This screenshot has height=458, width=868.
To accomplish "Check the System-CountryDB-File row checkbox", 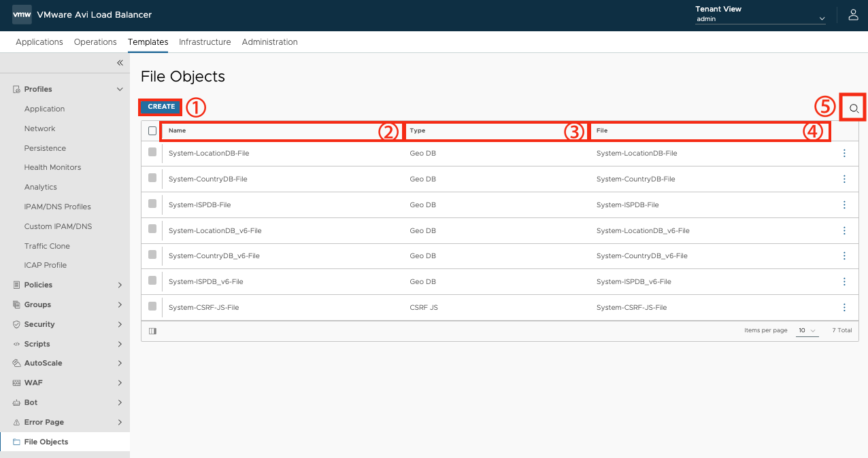I will click(152, 178).
